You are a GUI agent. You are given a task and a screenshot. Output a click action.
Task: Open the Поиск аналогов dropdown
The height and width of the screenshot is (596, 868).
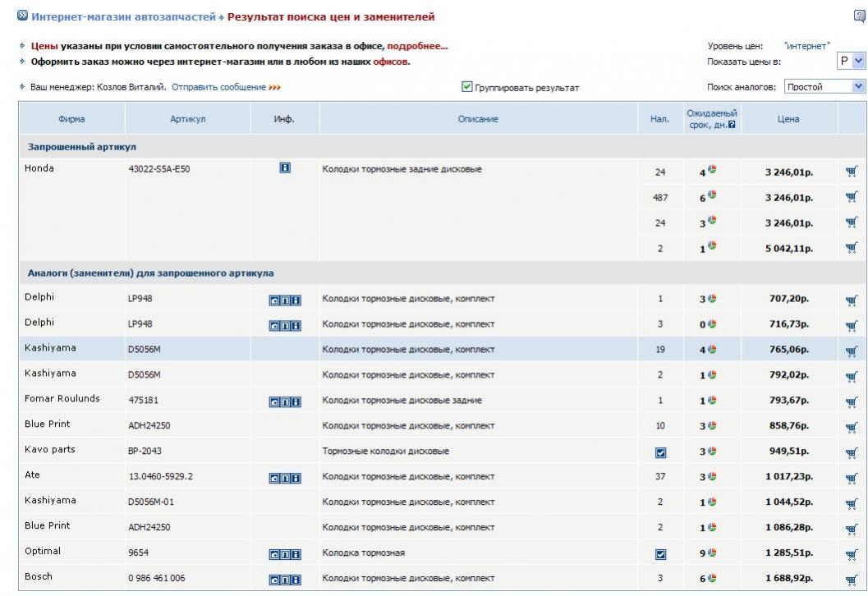coord(824,86)
